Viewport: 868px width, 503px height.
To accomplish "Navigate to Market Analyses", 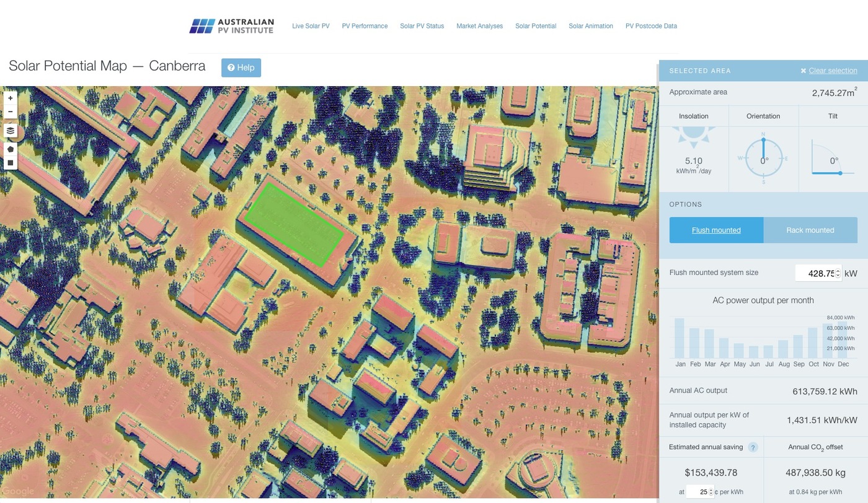I will (479, 26).
